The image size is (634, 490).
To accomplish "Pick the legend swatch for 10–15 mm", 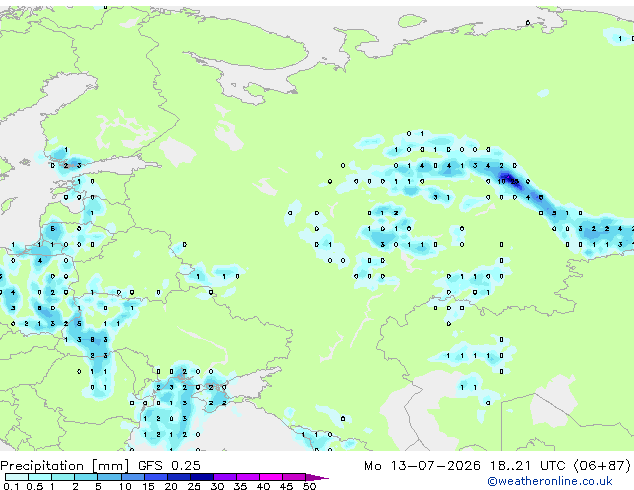I will (132, 477).
